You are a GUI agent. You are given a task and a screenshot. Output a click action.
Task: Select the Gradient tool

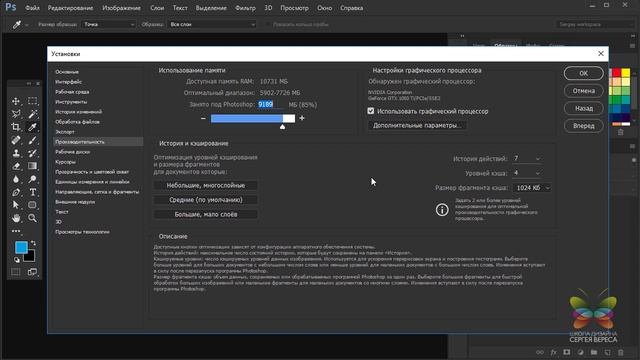32,166
